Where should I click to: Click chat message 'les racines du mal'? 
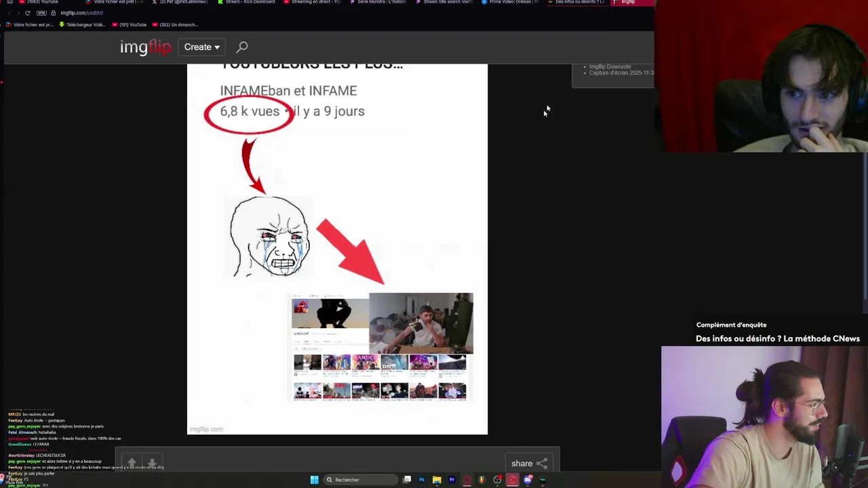tap(38, 414)
